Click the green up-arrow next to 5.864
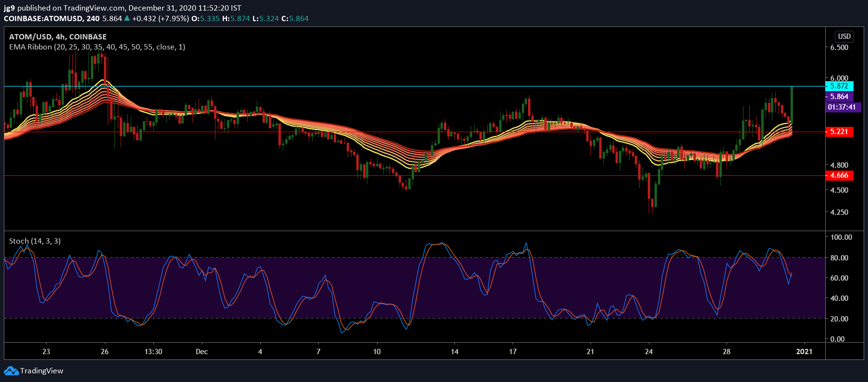 click(x=127, y=18)
